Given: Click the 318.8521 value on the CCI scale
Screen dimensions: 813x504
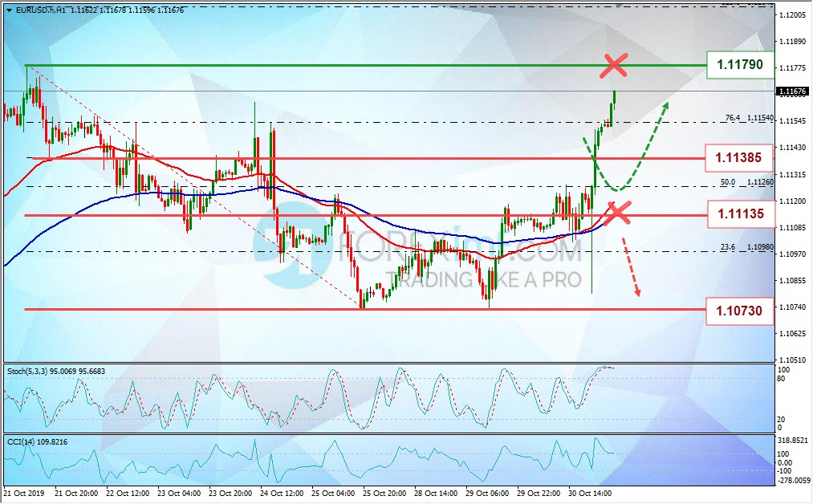Looking at the screenshot, I should coord(793,441).
